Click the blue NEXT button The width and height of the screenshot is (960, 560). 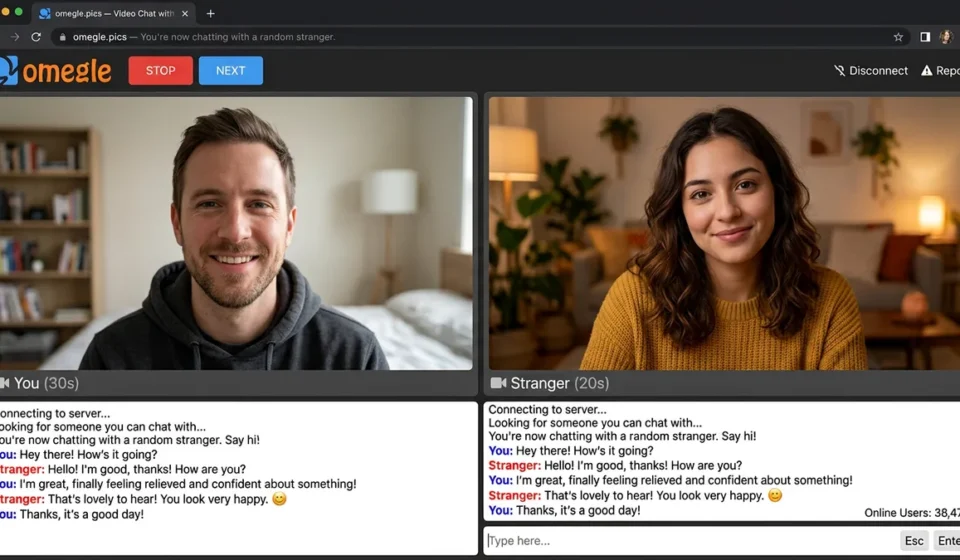coord(231,70)
